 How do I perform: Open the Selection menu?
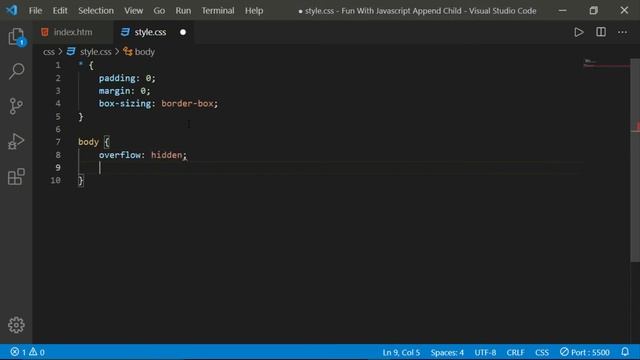tap(96, 11)
